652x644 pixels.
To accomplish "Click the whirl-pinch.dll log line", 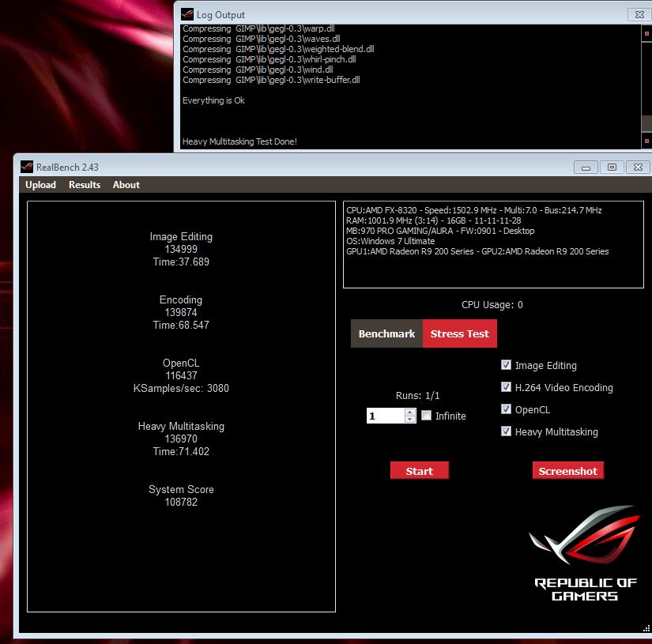I will [269, 59].
